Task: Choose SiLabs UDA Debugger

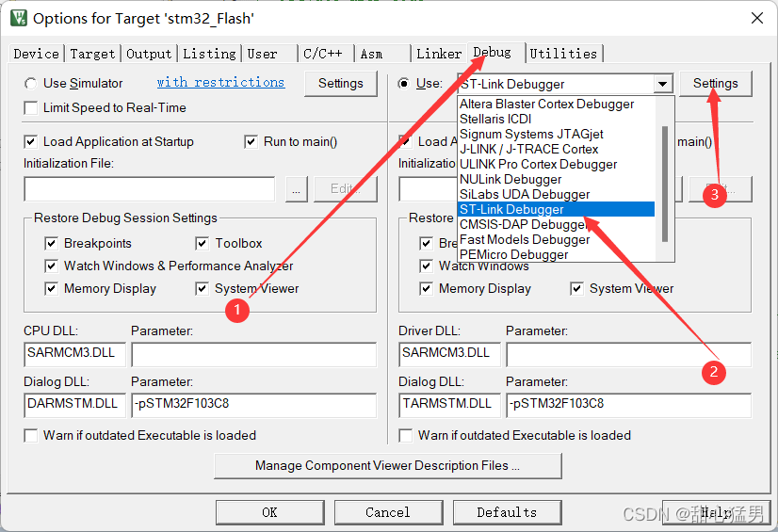Action: (x=556, y=194)
